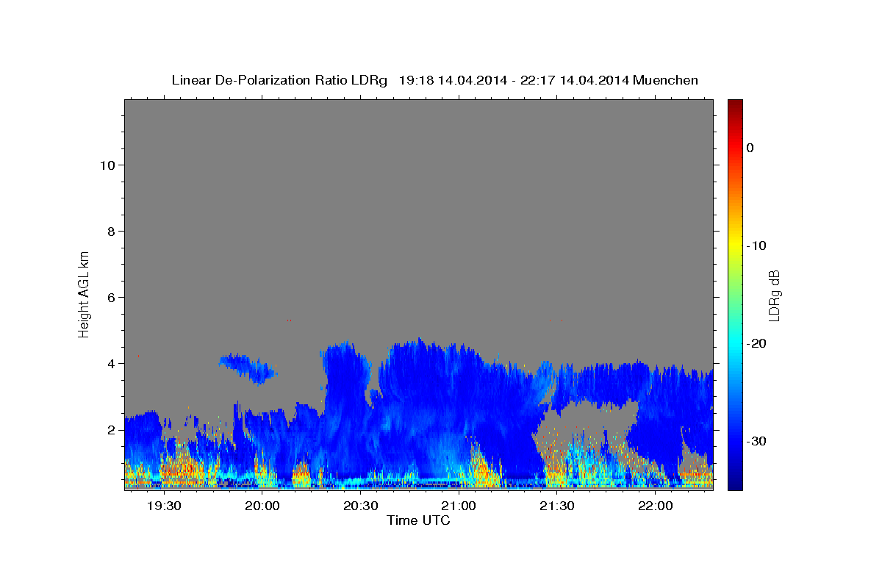Image resolution: width=882 pixels, height=588 pixels.
Task: Click the 19:30 time tick label
Action: (x=163, y=506)
